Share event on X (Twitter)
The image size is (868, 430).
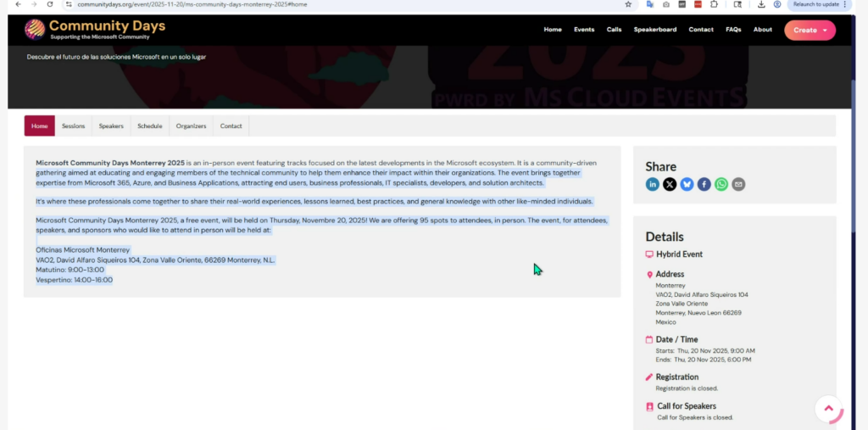(x=670, y=185)
